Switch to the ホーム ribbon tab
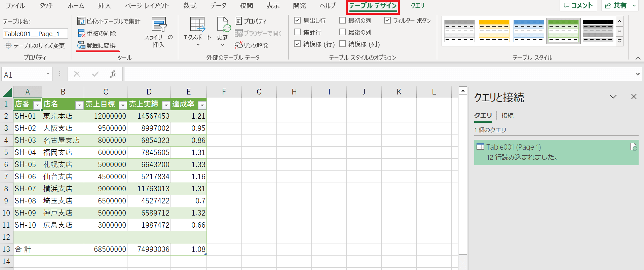 coord(76,6)
